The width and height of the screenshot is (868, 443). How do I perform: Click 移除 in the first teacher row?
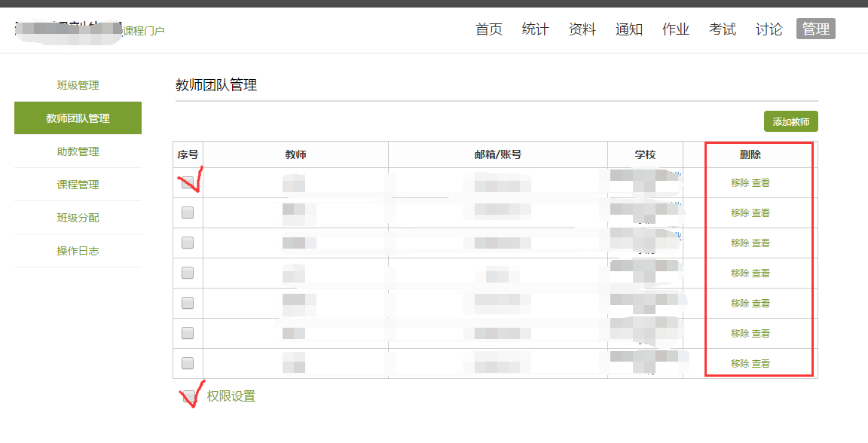[740, 182]
